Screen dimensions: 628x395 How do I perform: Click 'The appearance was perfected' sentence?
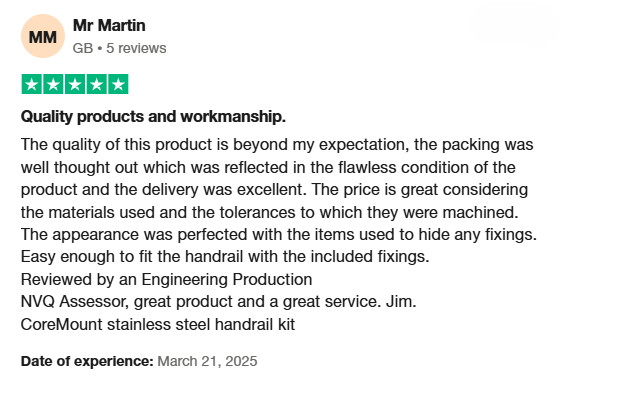pos(279,234)
